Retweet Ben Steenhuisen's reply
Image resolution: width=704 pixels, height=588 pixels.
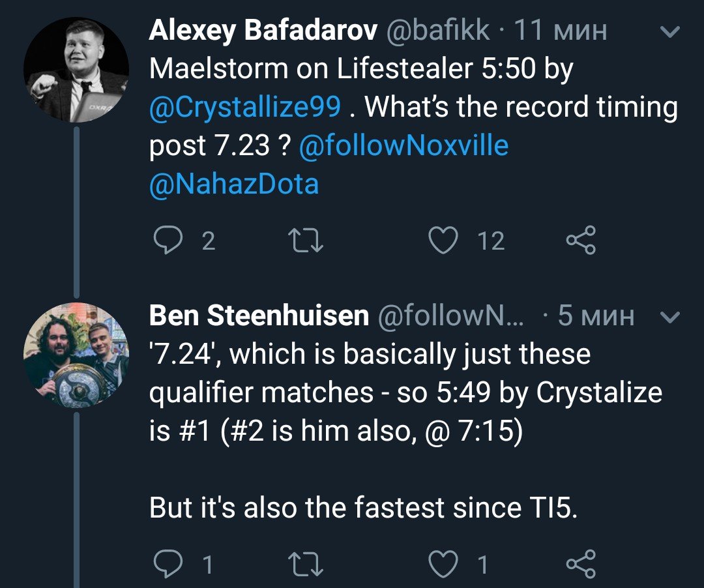click(306, 564)
